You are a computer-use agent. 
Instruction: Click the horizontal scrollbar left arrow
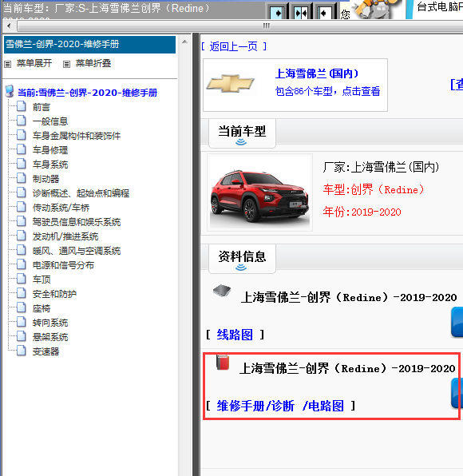(x=9, y=26)
